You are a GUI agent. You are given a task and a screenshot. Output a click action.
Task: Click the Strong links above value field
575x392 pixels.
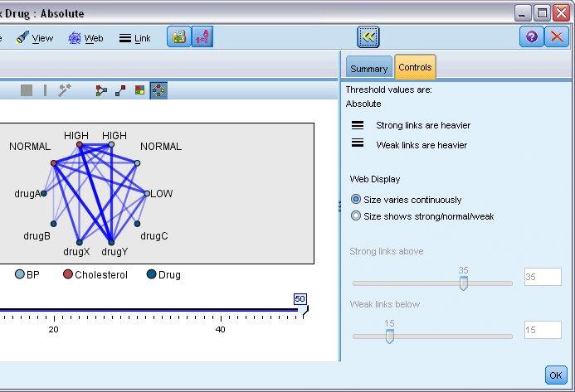click(543, 277)
